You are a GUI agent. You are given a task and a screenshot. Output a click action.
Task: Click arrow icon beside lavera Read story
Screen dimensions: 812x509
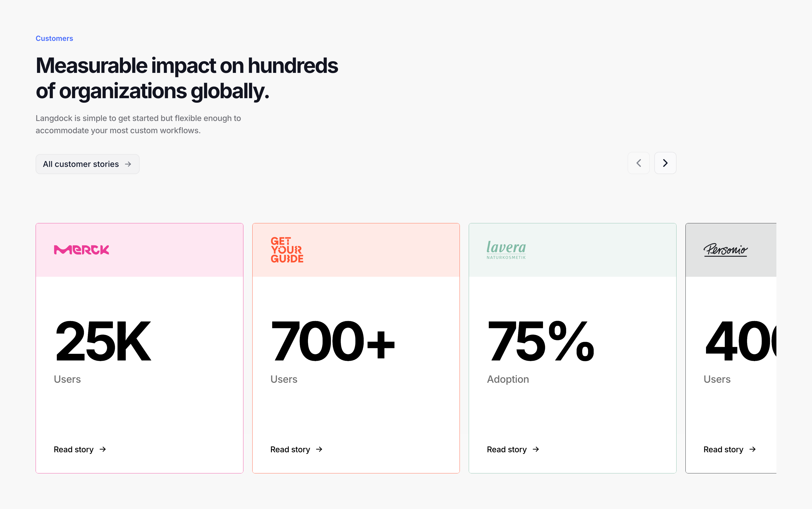[536, 449]
